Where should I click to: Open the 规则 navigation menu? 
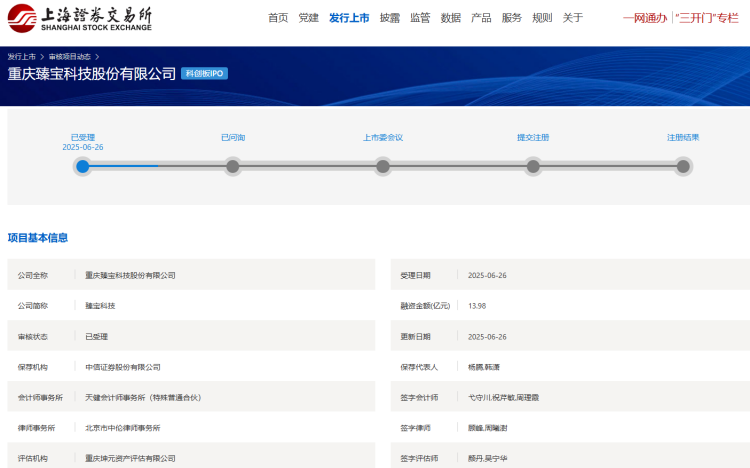point(542,18)
